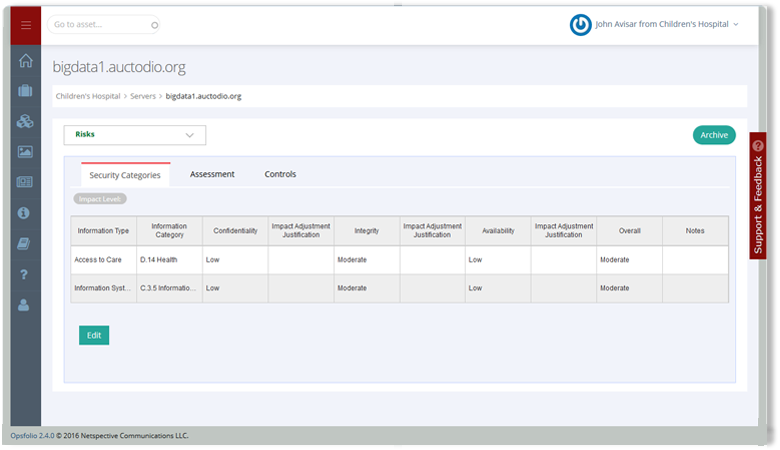Viewport: 780px width, 450px height.
Task: Switch to the Assessment tab
Action: point(212,174)
